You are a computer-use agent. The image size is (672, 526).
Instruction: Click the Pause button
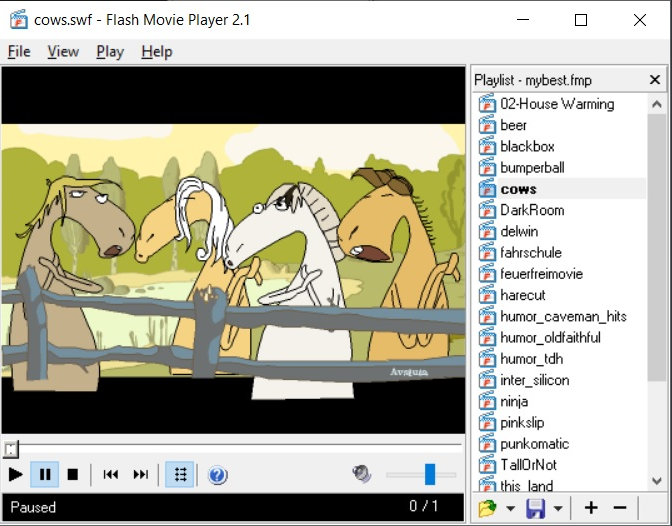(45, 475)
